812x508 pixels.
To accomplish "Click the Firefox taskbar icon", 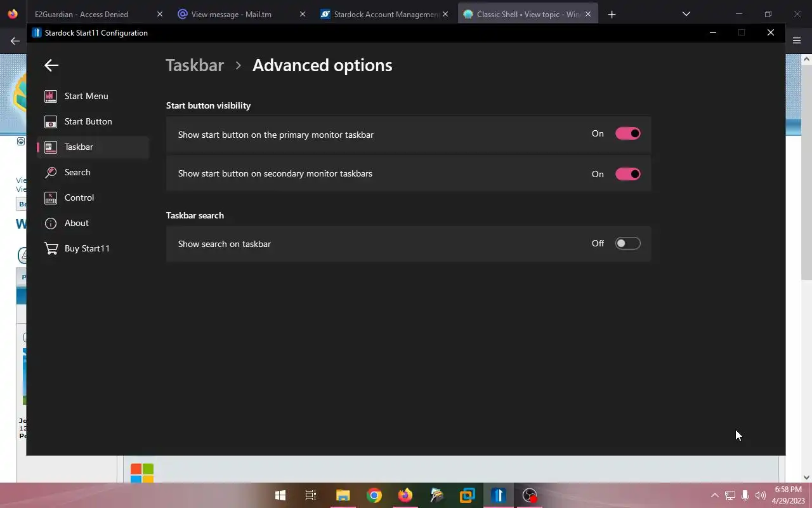I will pos(405,495).
